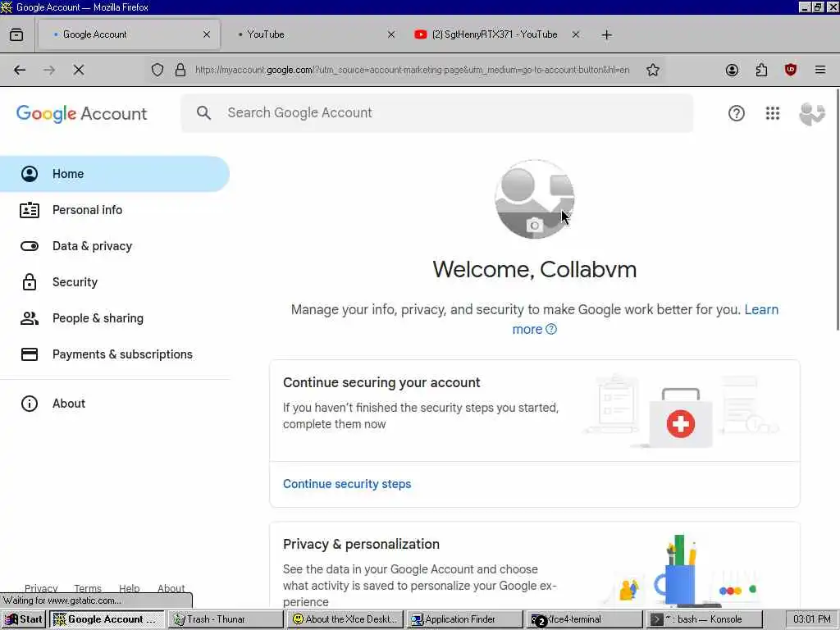840x630 pixels.
Task: Open the Google apps grid icon
Action: click(773, 113)
